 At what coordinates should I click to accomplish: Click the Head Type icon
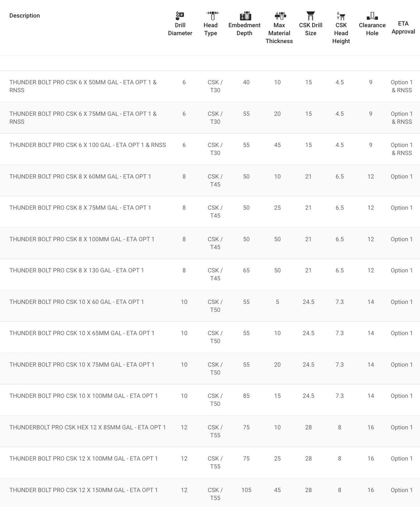tap(213, 16)
